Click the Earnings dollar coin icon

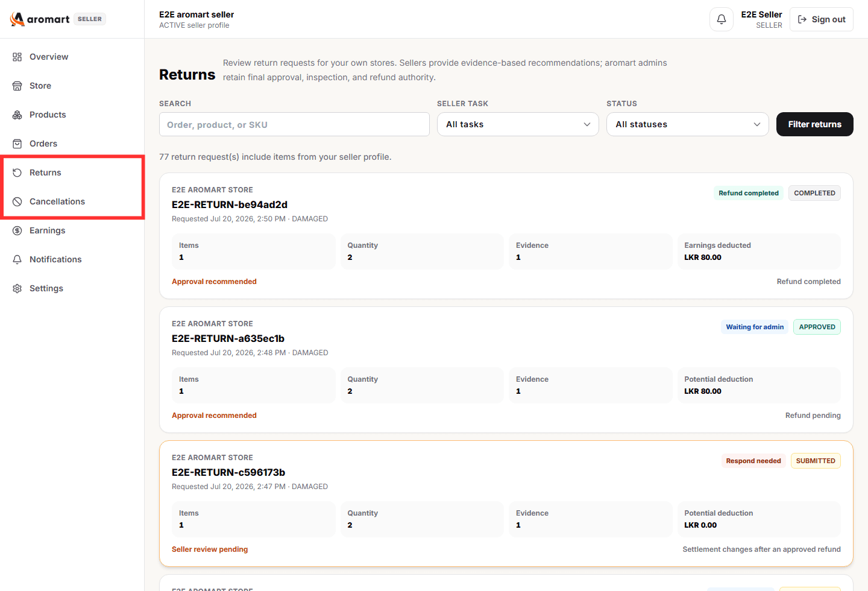coord(17,230)
